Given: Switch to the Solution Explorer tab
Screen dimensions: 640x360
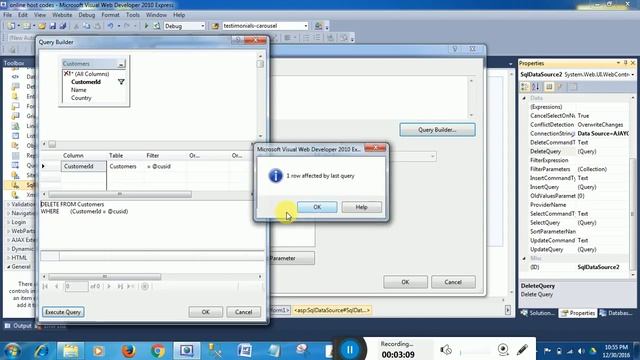Looking at the screenshot, I should 538,313.
